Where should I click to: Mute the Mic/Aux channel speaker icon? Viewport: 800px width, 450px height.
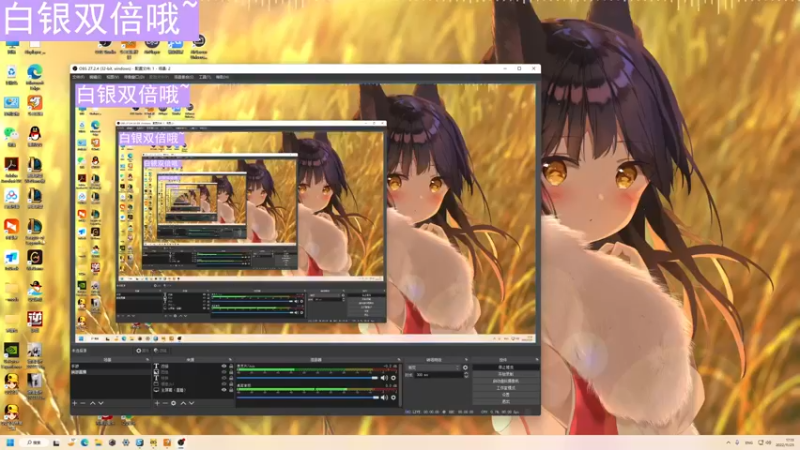click(x=384, y=378)
